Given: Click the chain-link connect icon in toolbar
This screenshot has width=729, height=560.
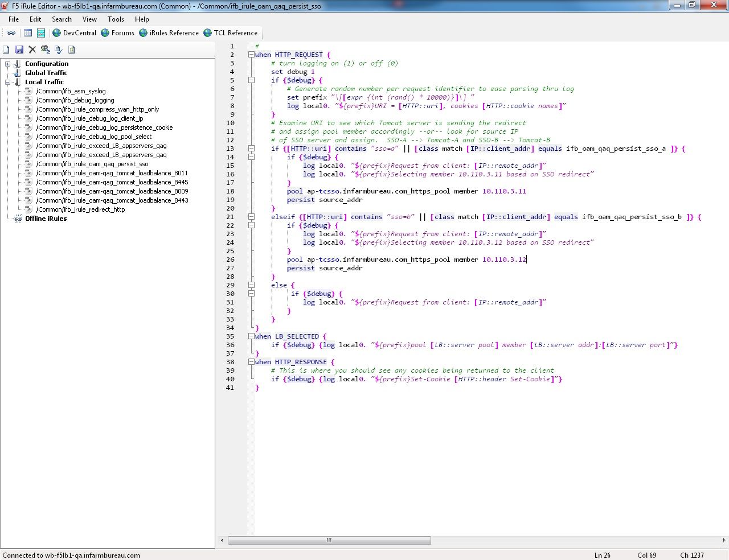Looking at the screenshot, I should click(x=11, y=33).
